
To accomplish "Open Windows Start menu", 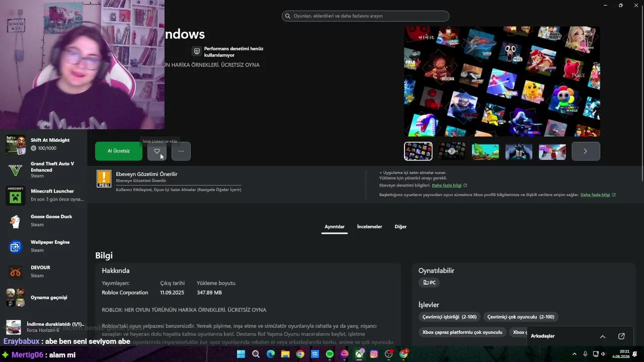I will point(241,354).
